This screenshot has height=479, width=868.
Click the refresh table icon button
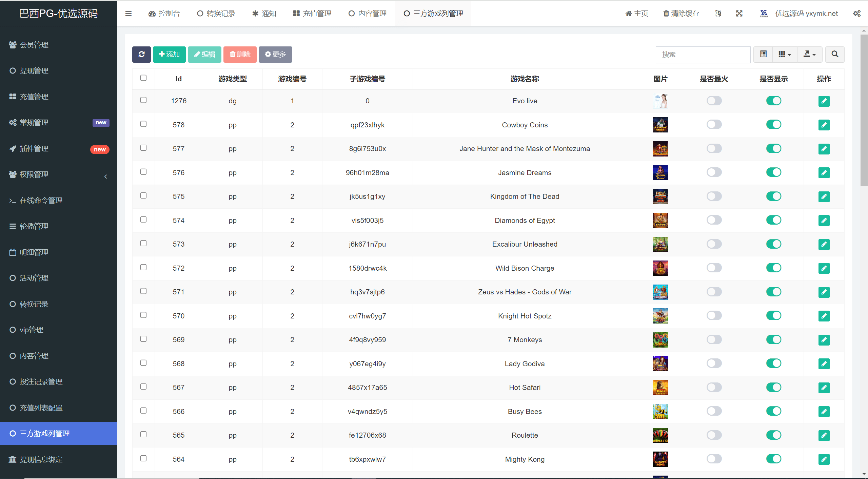pos(141,54)
